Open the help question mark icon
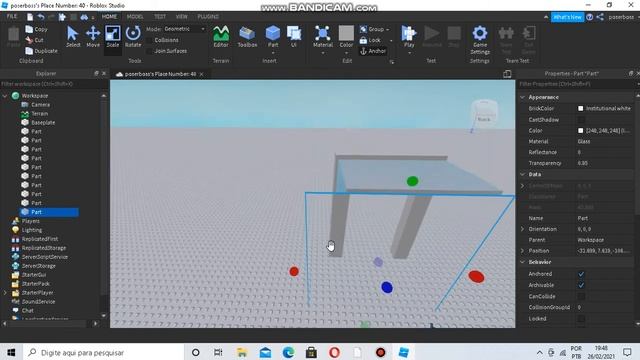This screenshot has height=360, width=640. 589,17
